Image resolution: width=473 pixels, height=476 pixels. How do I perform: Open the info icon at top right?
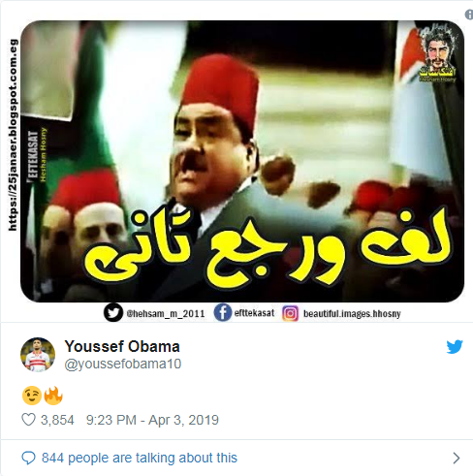pos(469,15)
